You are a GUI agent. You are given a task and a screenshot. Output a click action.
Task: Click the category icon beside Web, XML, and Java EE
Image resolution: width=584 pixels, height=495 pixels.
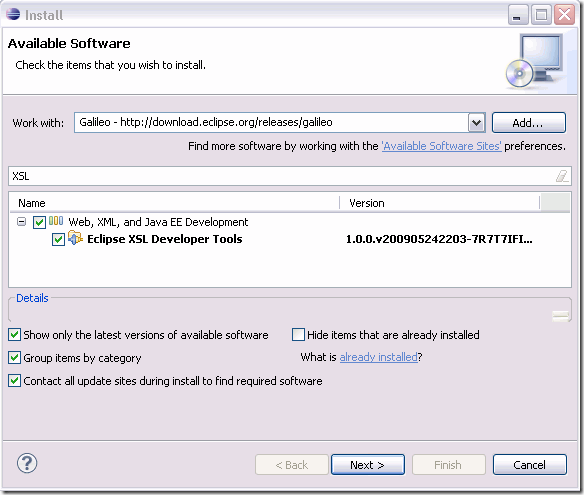56,221
